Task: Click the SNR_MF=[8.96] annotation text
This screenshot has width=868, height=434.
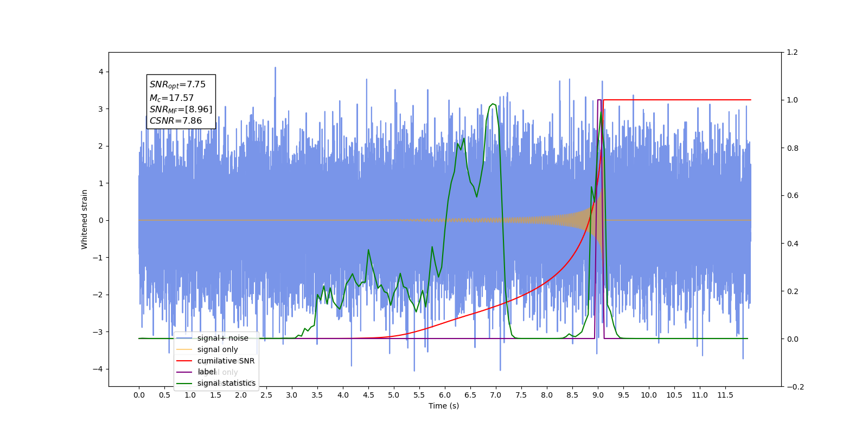Action: (181, 110)
